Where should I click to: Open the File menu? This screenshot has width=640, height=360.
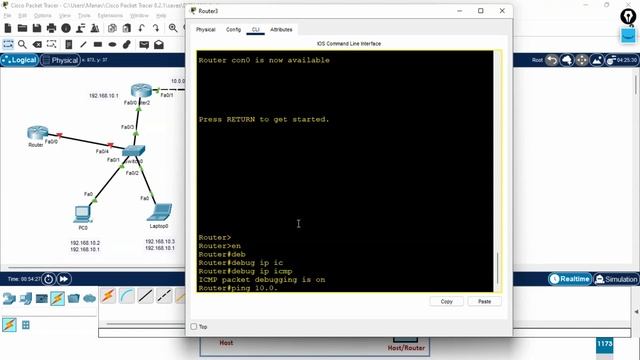tap(7, 16)
